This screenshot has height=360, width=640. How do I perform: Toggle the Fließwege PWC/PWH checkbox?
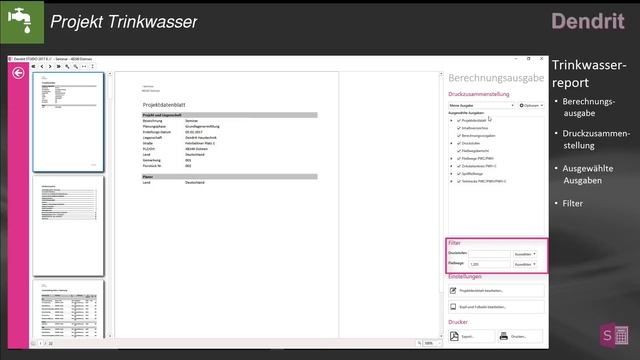(459, 158)
